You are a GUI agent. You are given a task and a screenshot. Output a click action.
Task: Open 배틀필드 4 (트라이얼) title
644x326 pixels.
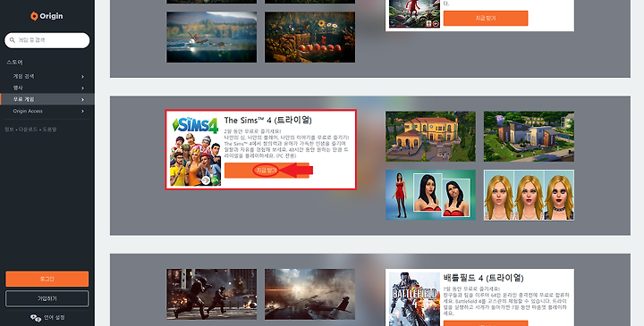coord(483,278)
